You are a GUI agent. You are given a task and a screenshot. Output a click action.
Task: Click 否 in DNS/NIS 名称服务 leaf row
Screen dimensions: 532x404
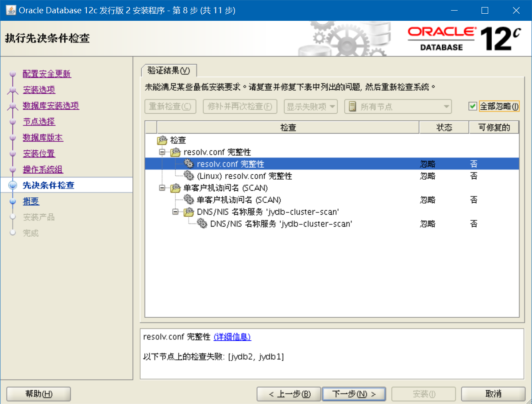[474, 224]
